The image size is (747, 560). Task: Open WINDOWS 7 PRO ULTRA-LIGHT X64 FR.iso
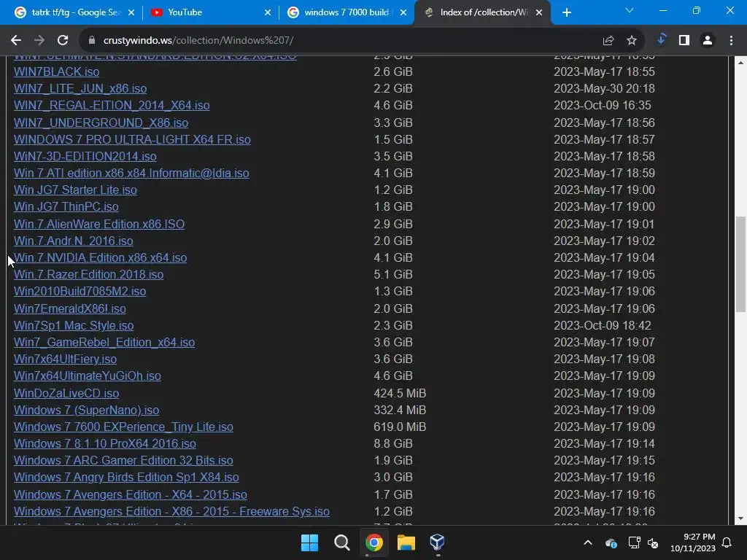(x=132, y=139)
